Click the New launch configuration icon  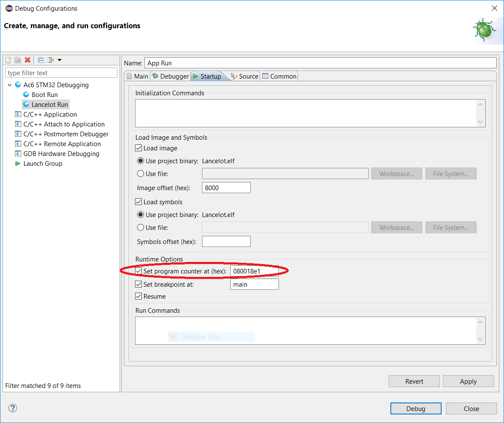coord(8,60)
